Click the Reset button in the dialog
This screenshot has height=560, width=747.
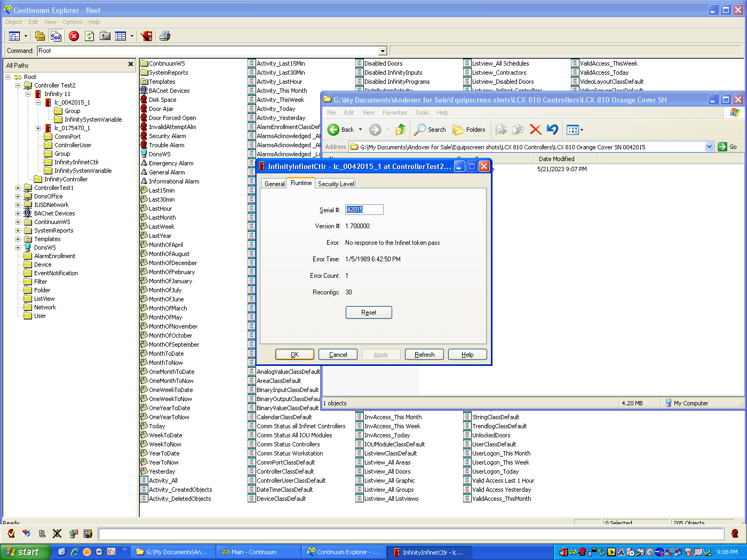tap(369, 313)
